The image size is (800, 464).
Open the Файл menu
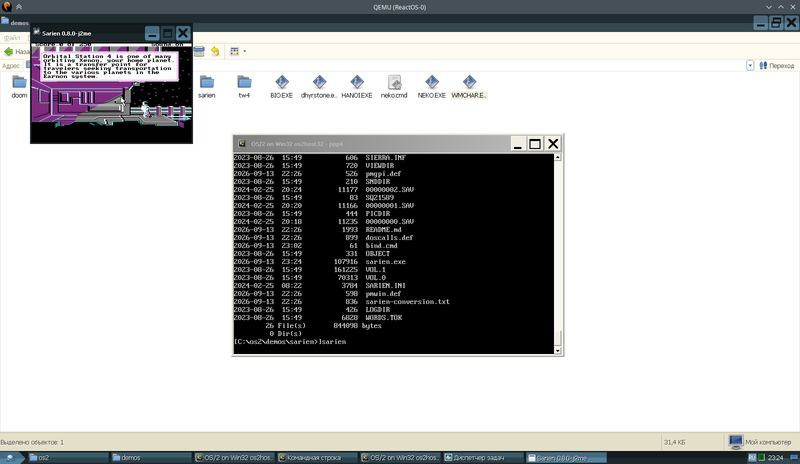click(12, 38)
